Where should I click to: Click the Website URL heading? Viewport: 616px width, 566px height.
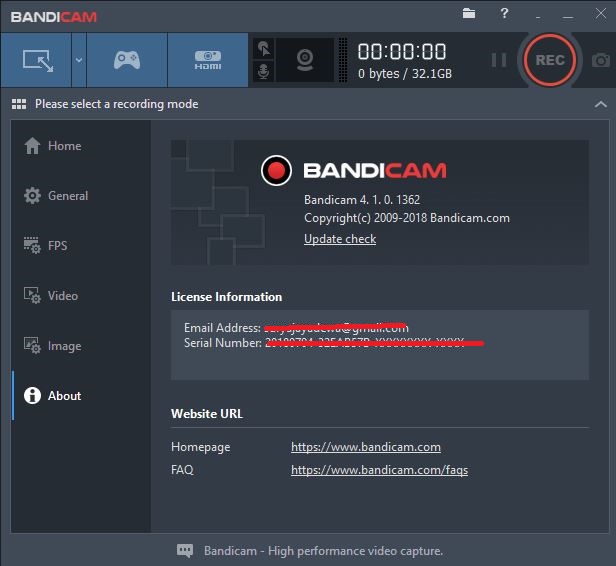click(207, 414)
